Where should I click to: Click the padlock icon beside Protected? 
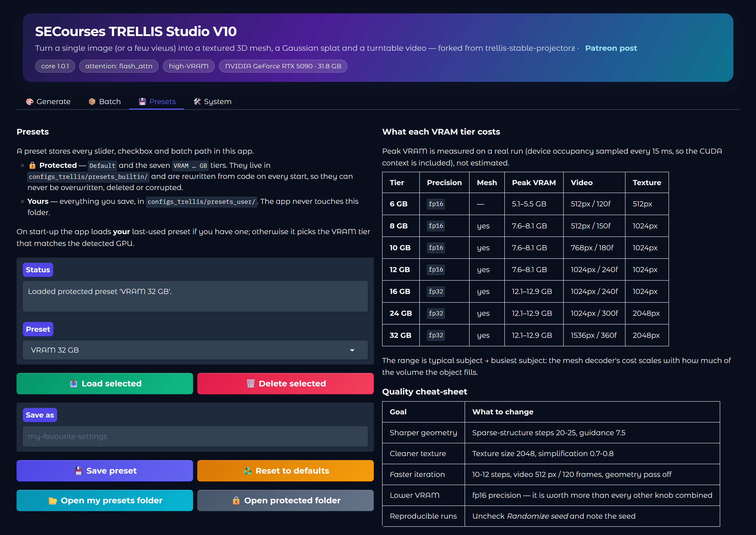pyautogui.click(x=32, y=165)
